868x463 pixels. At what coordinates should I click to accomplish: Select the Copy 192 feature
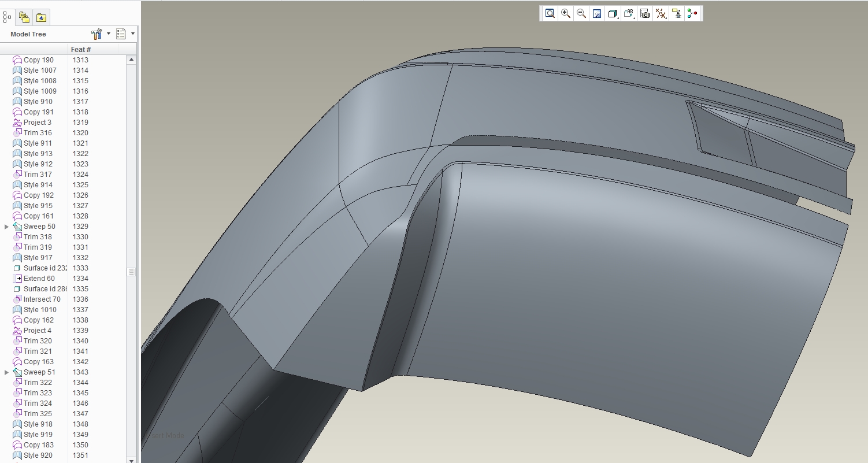tap(39, 195)
